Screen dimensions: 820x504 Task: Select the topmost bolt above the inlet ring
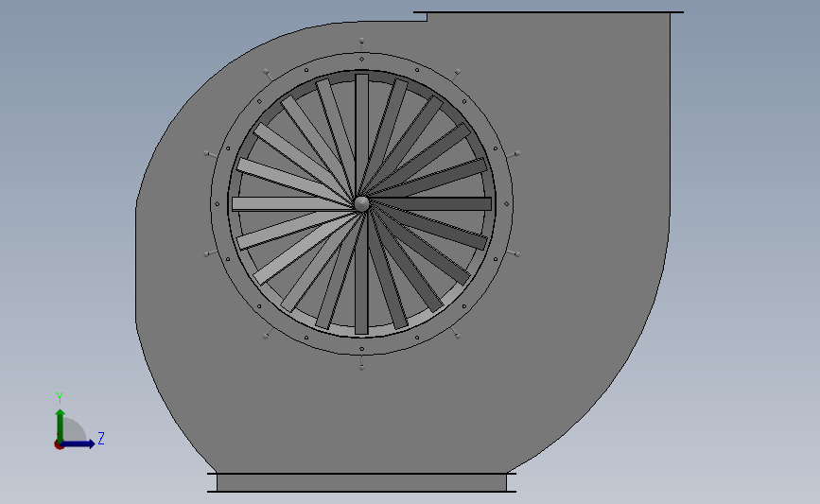point(361,43)
